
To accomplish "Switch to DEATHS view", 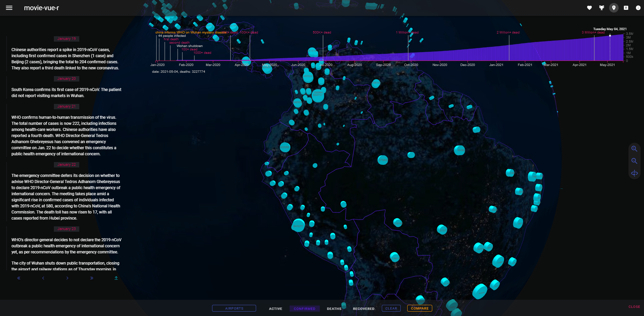I will click(334, 309).
